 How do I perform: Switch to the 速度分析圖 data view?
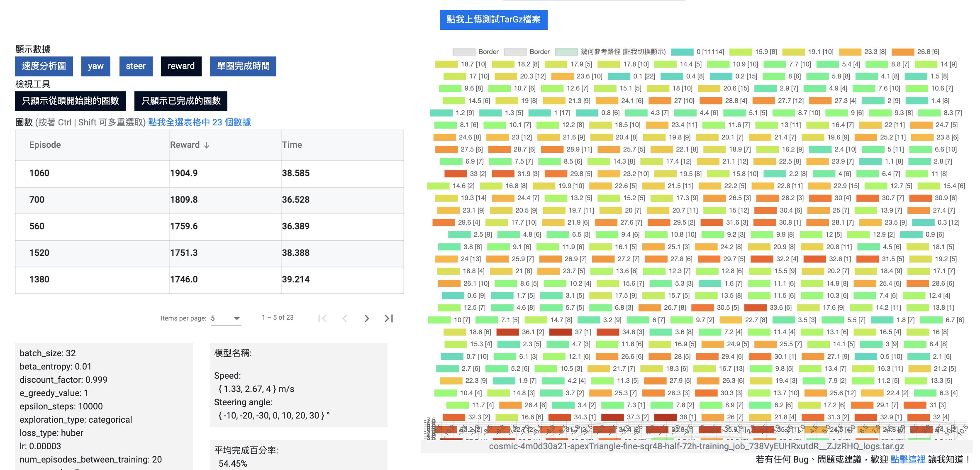tap(44, 66)
